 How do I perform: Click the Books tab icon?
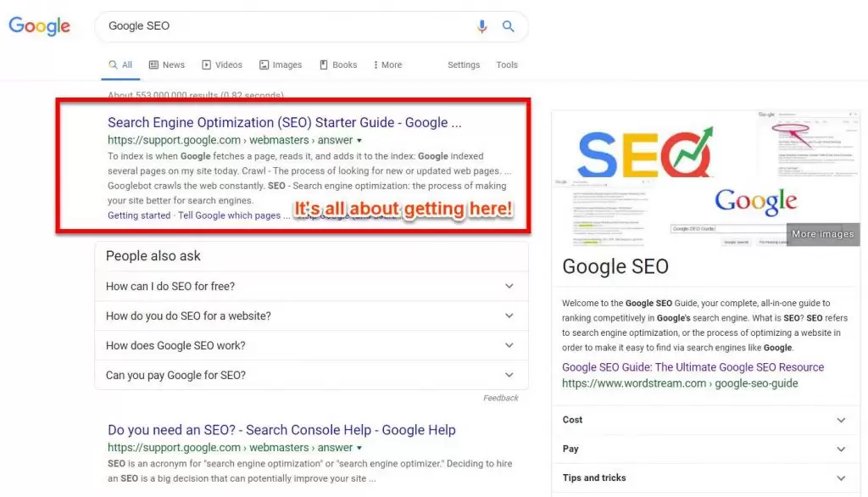[x=324, y=65]
